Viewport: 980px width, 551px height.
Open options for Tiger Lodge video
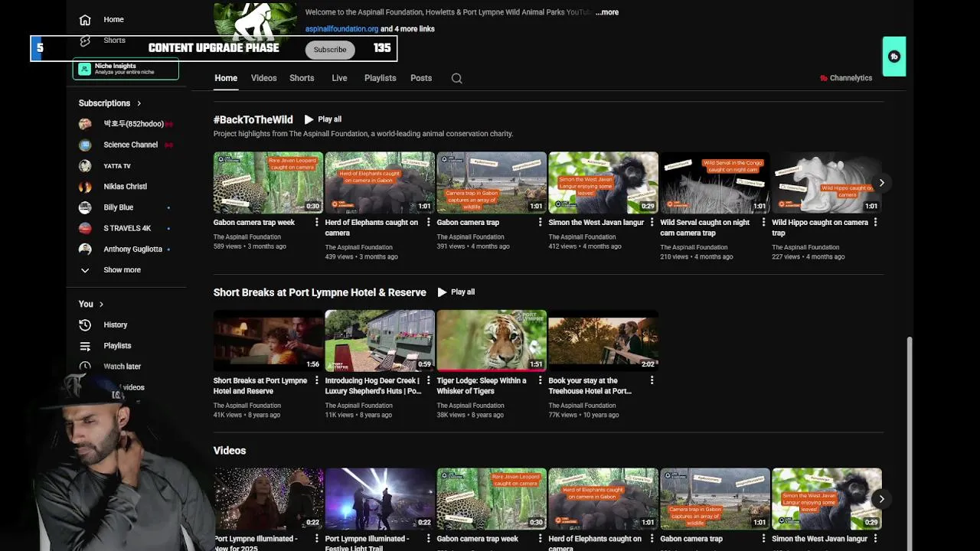540,380
